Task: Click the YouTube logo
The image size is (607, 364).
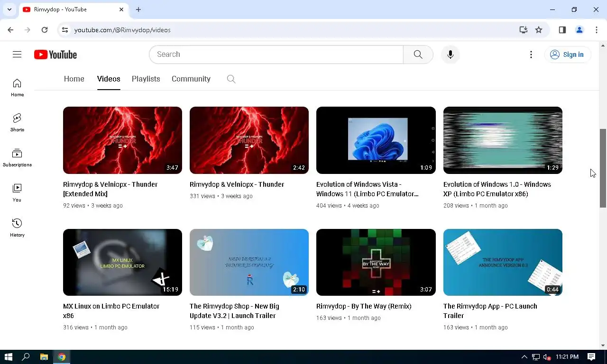Action: click(x=55, y=55)
